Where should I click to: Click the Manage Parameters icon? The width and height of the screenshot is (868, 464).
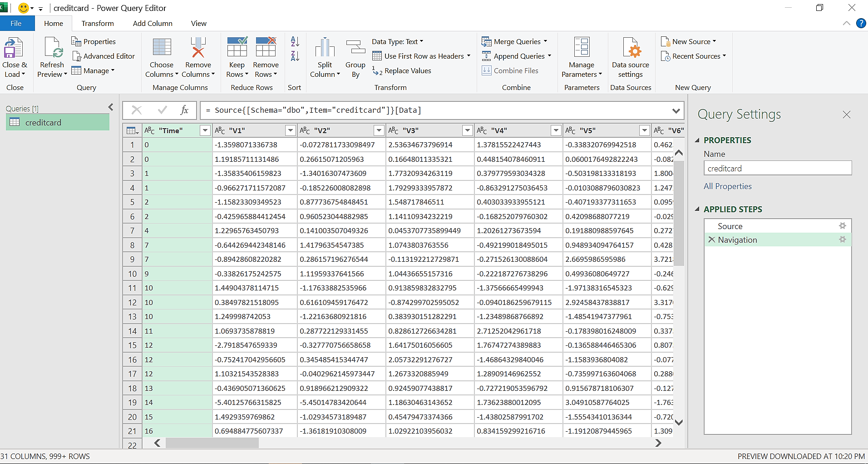pos(582,48)
